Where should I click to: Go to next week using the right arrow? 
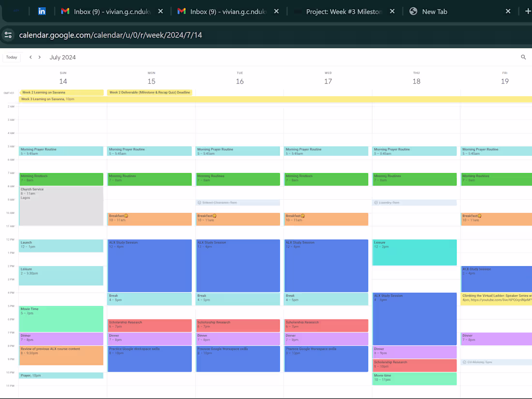coord(39,57)
